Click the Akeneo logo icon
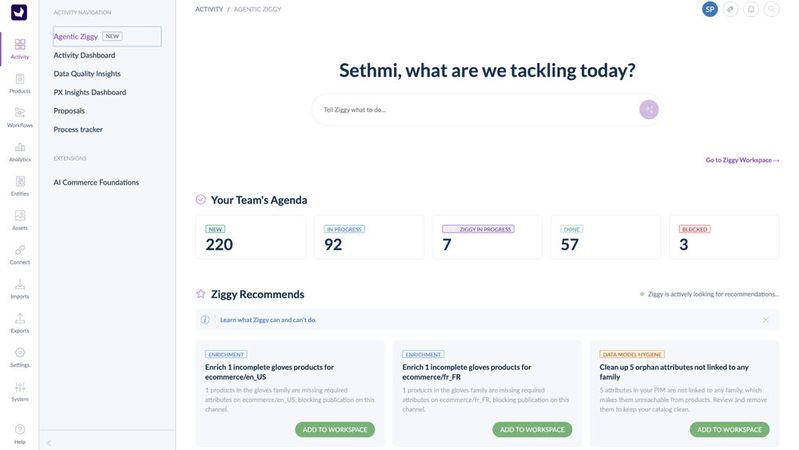 (19, 12)
